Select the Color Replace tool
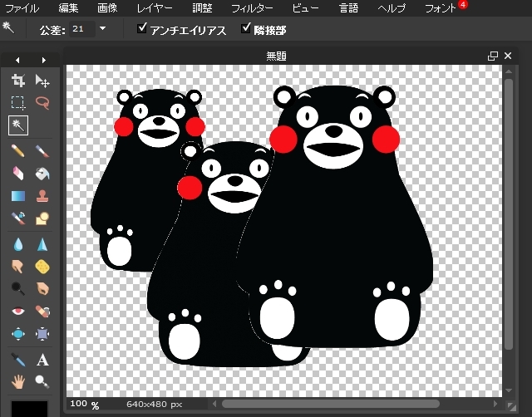 point(18,218)
